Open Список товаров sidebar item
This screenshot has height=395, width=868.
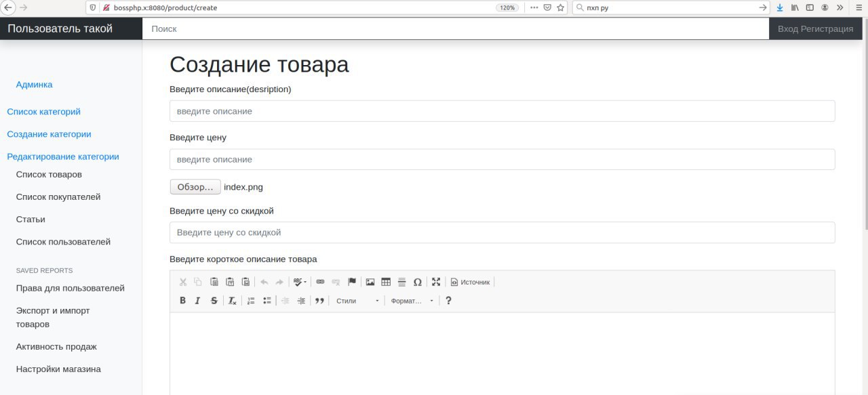click(49, 174)
